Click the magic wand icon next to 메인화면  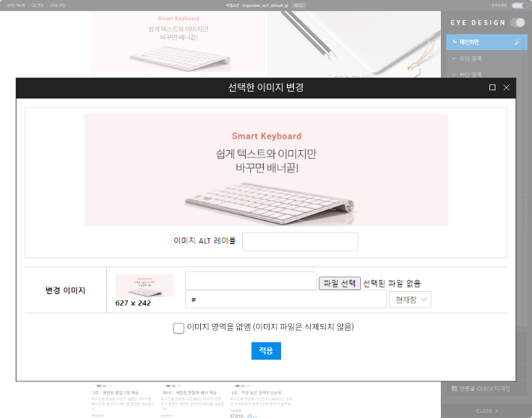pos(517,42)
